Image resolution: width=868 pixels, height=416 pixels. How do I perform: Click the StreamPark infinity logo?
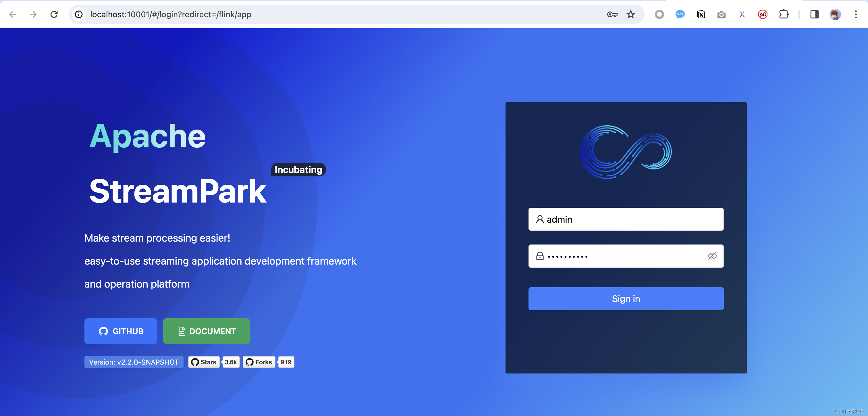click(x=626, y=152)
